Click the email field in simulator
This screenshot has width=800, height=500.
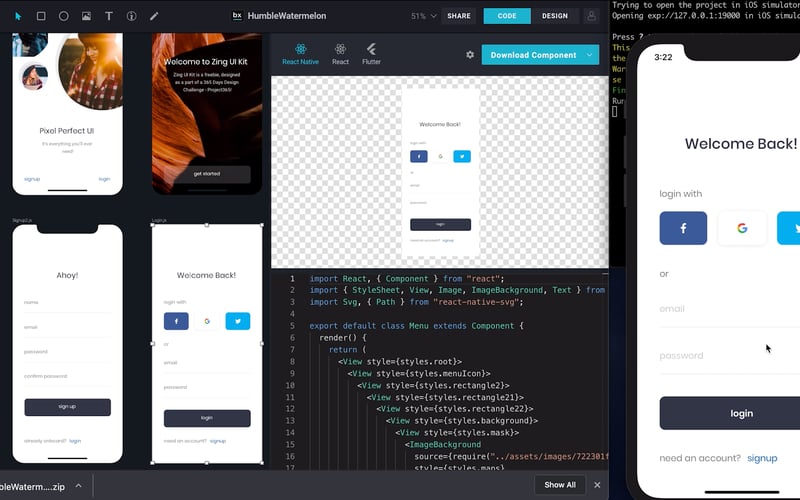coord(730,310)
